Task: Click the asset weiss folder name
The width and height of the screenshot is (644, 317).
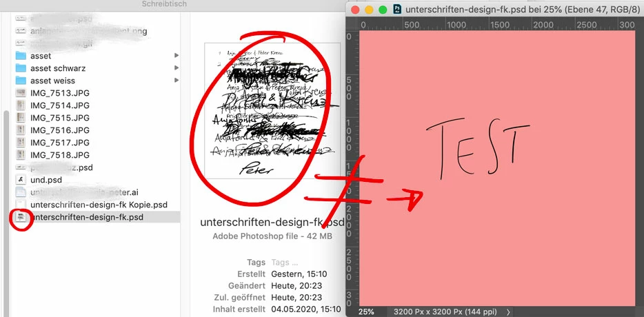Action: 52,81
